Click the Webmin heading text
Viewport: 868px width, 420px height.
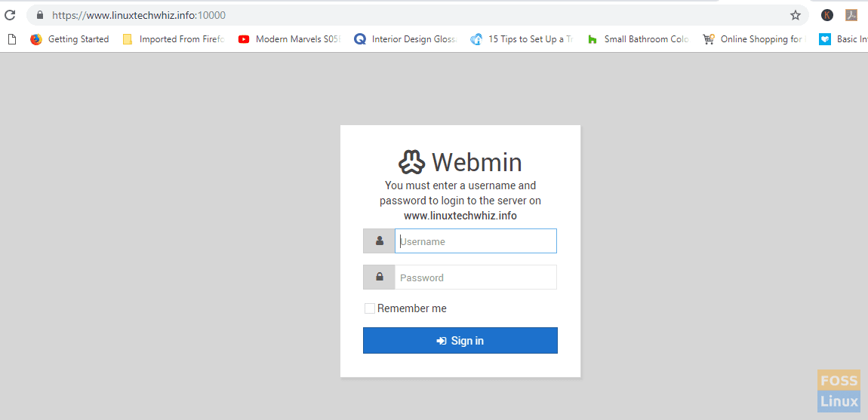pos(476,162)
